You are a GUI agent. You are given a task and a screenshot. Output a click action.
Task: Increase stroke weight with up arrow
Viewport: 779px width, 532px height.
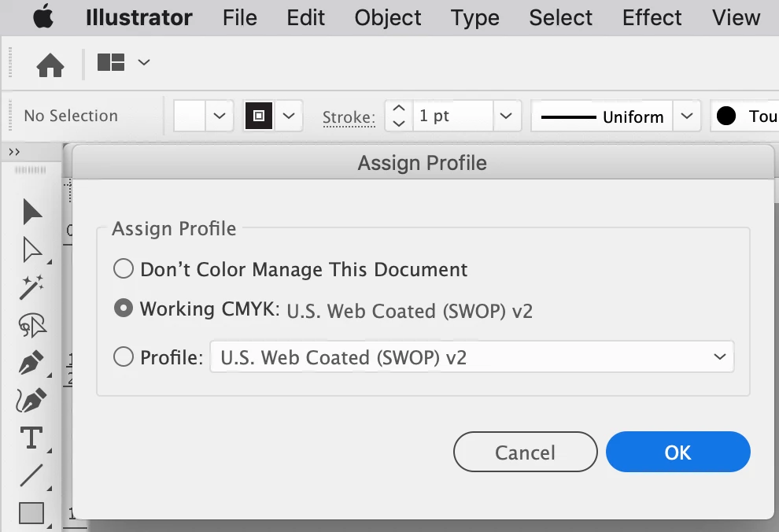coord(399,108)
